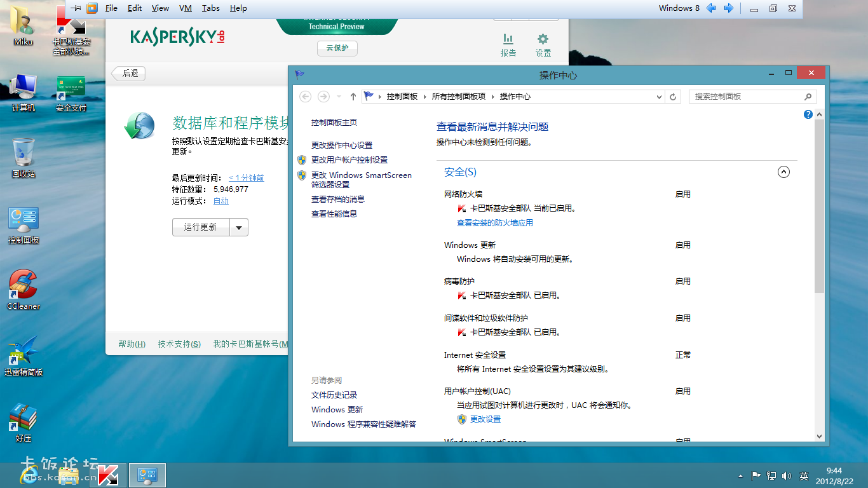Image resolution: width=868 pixels, height=488 pixels.
Task: Expand breadcrumb arrow after 所有控制面板项
Action: [492, 97]
